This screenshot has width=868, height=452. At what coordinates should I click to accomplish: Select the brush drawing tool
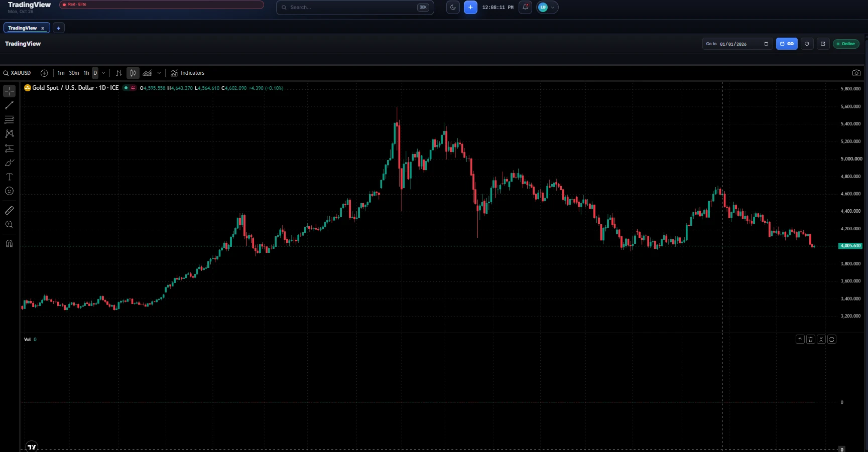9,163
